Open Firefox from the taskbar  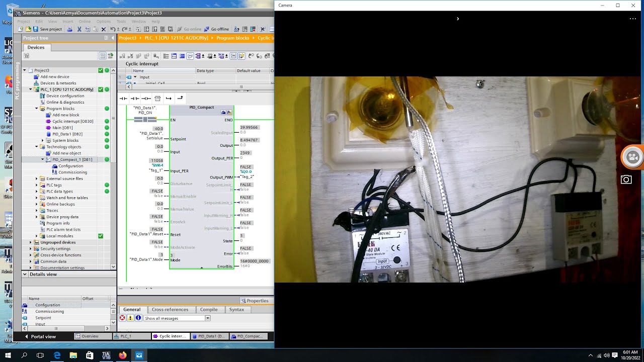(x=123, y=355)
